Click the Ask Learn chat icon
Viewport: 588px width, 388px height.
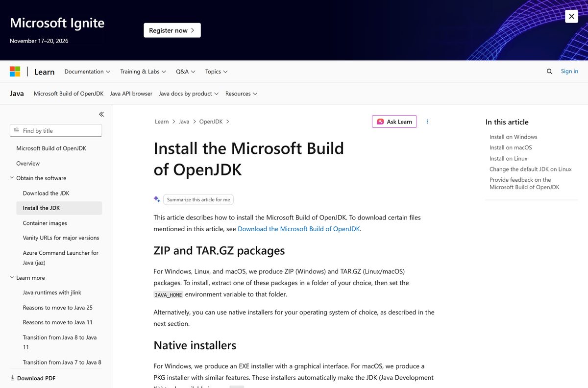click(380, 121)
